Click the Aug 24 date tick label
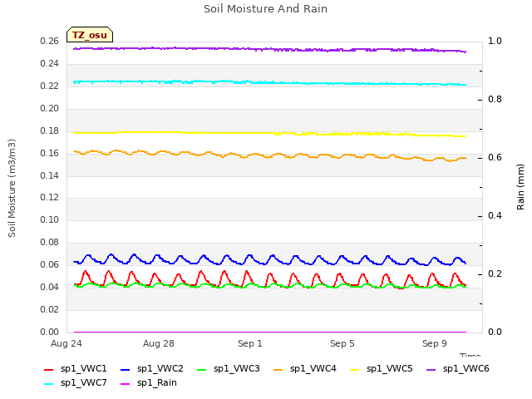This screenshot has width=532, height=399. pyautogui.click(x=66, y=343)
